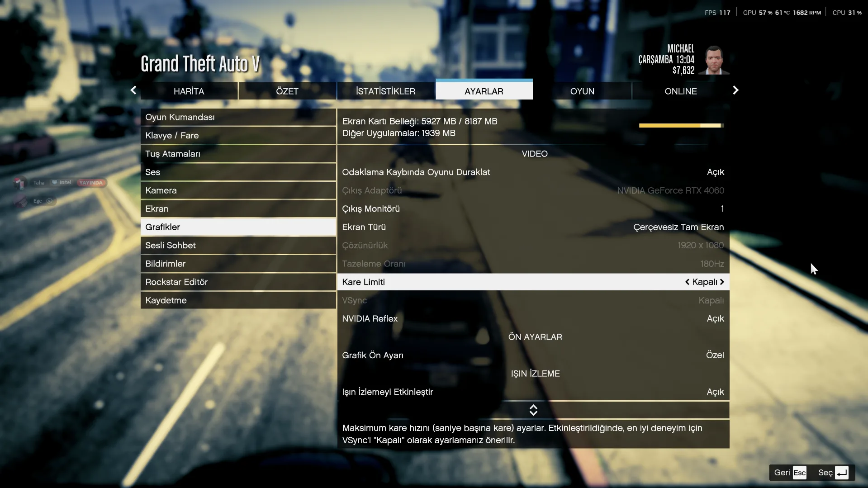Screen dimensions: 868x488
Task: Toggle Odaklama Kaybında Oyunu Duraklat setting
Action: click(x=533, y=172)
